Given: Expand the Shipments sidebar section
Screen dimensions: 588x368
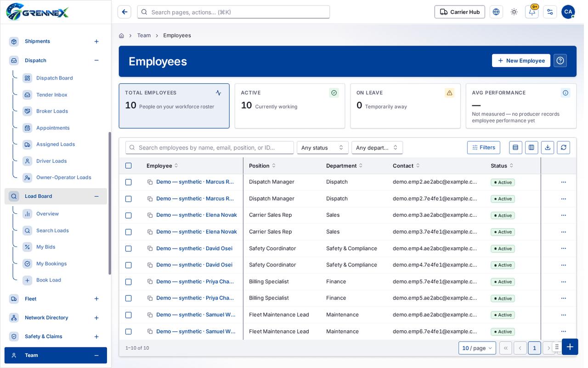Looking at the screenshot, I should click(96, 41).
